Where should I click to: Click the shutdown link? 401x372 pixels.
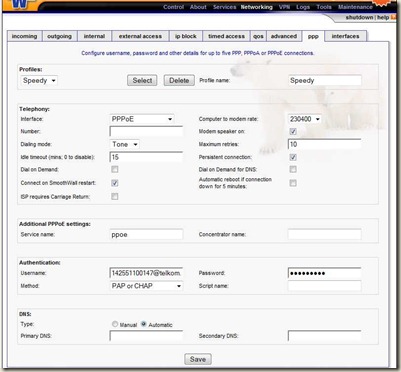pyautogui.click(x=359, y=17)
